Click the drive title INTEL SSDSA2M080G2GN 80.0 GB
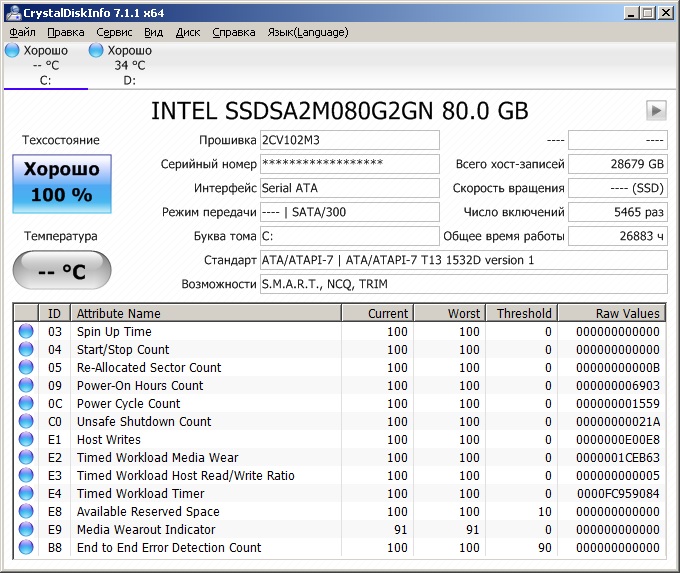This screenshot has height=573, width=680. click(x=340, y=111)
